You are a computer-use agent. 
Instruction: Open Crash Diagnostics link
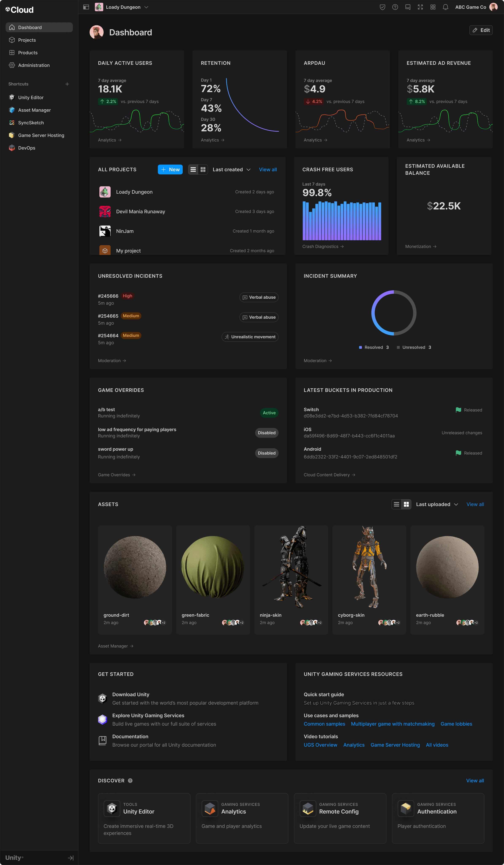323,246
